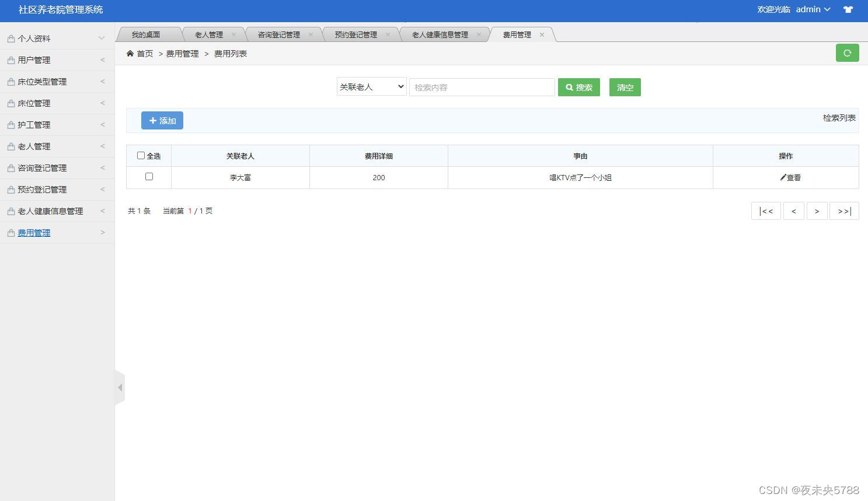The image size is (868, 501).
Task: Close the 咨询登记管理 tab
Action: coord(311,34)
